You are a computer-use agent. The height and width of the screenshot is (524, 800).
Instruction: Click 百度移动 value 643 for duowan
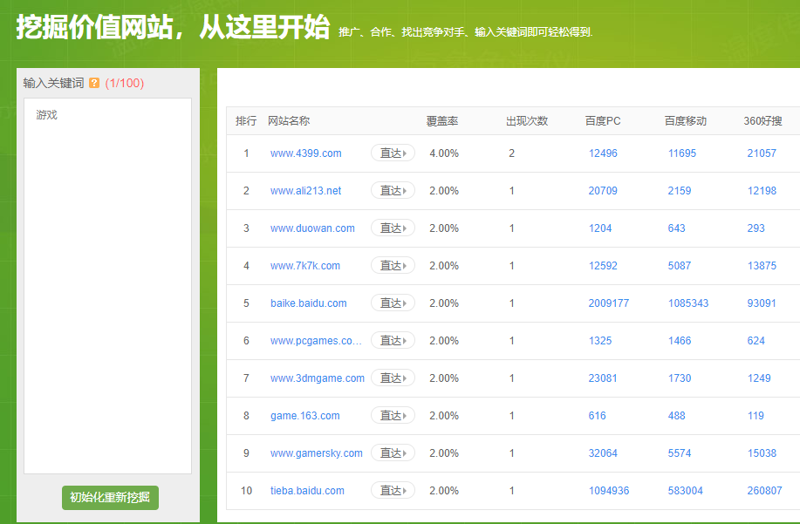677,228
